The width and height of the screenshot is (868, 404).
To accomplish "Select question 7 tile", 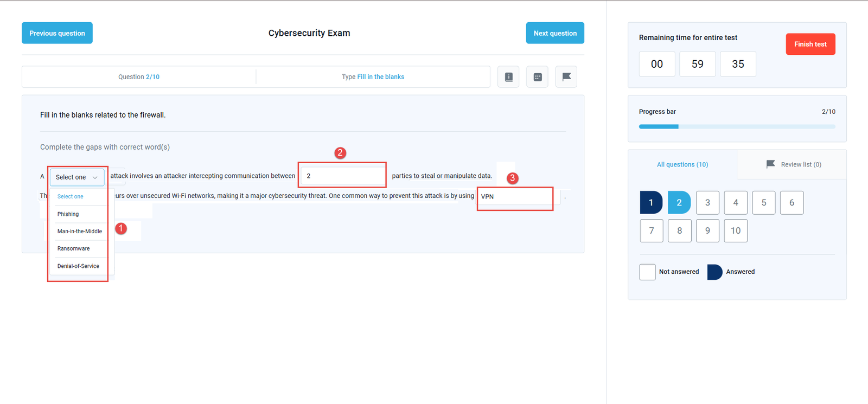I will (x=651, y=231).
